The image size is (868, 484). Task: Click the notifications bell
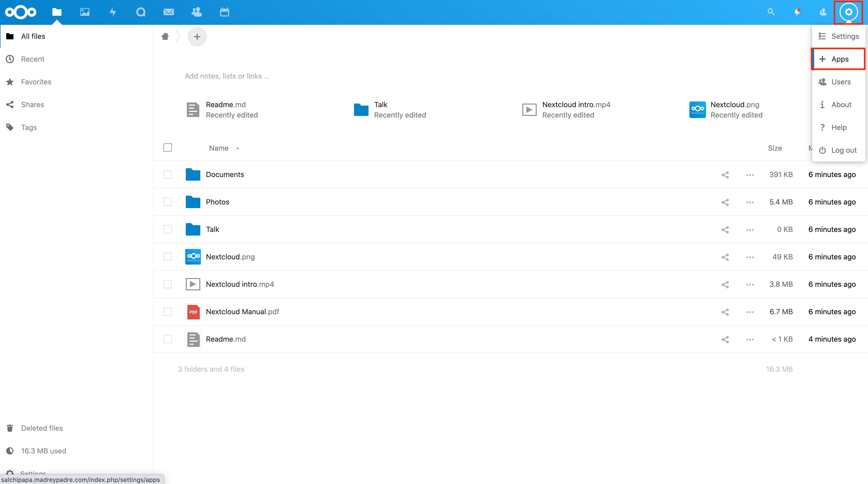(797, 12)
